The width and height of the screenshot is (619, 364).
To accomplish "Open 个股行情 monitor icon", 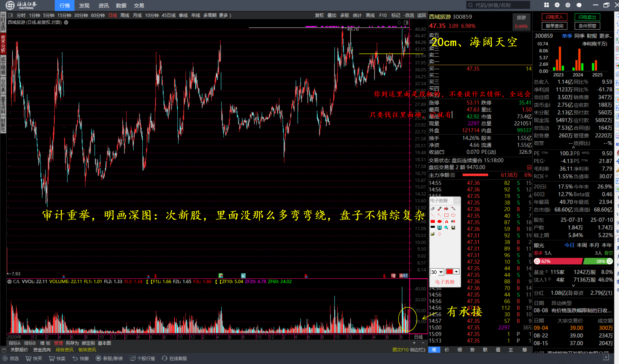I will pos(132,359).
